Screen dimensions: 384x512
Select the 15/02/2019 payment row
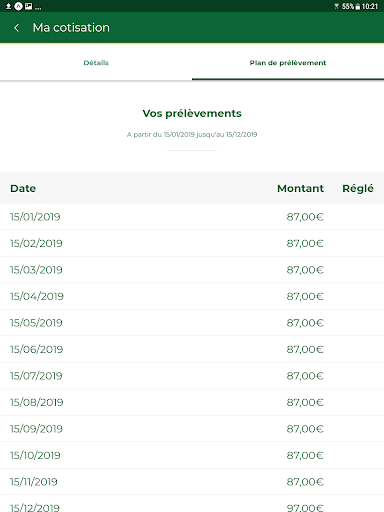pyautogui.click(x=192, y=243)
